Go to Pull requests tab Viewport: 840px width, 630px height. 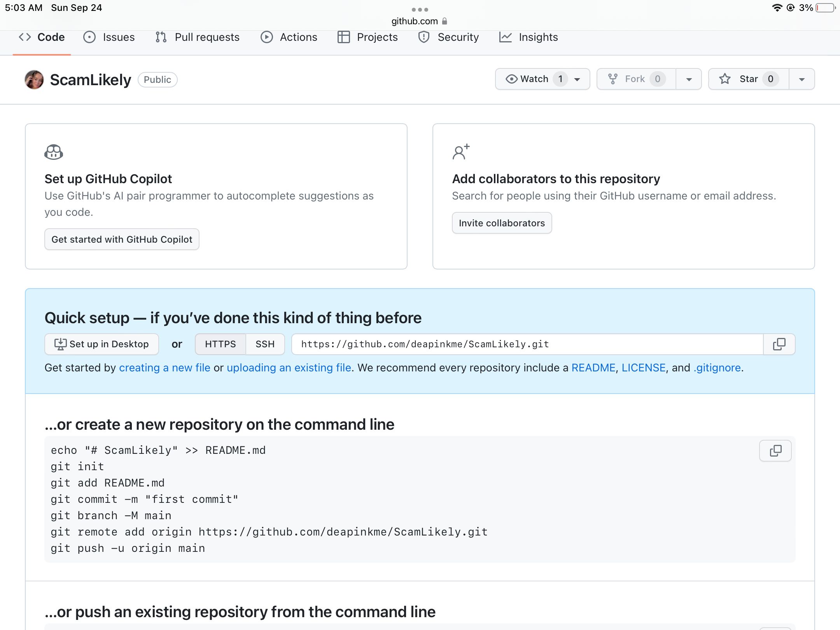tap(198, 37)
